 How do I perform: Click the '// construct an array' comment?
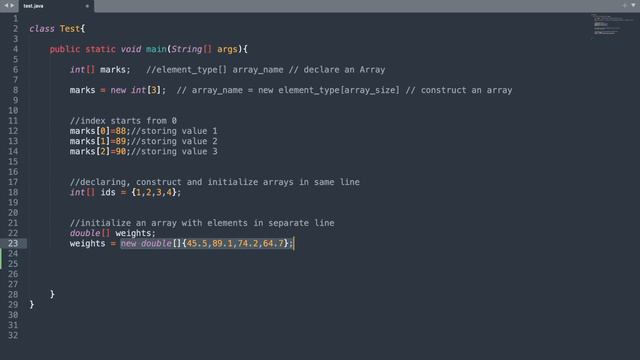pyautogui.click(x=459, y=90)
